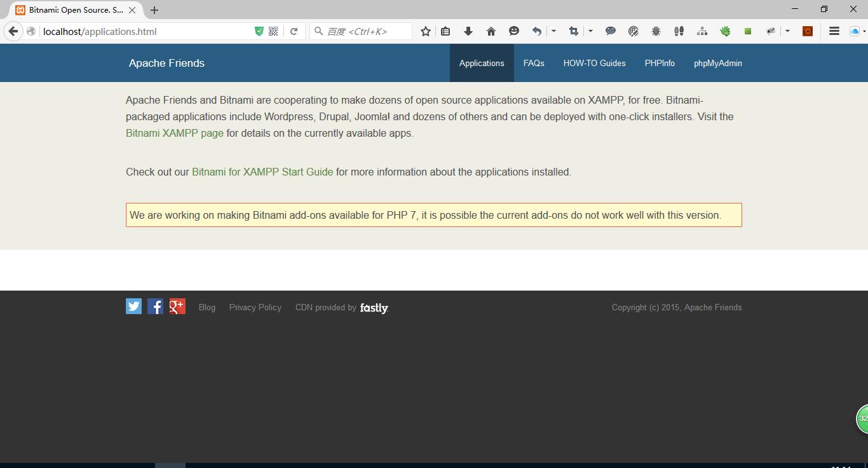Screen dimensions: 868x468
Task: Go to the home page icon
Action: 491,31
